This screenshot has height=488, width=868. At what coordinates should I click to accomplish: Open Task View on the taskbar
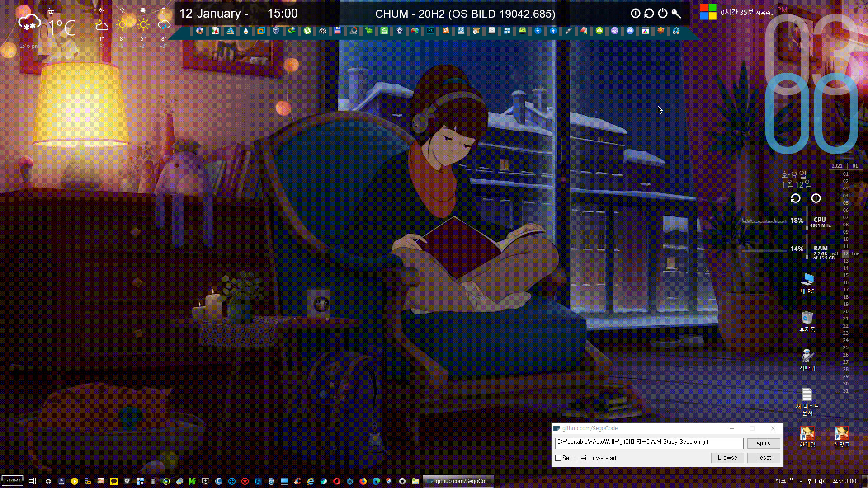(32, 481)
